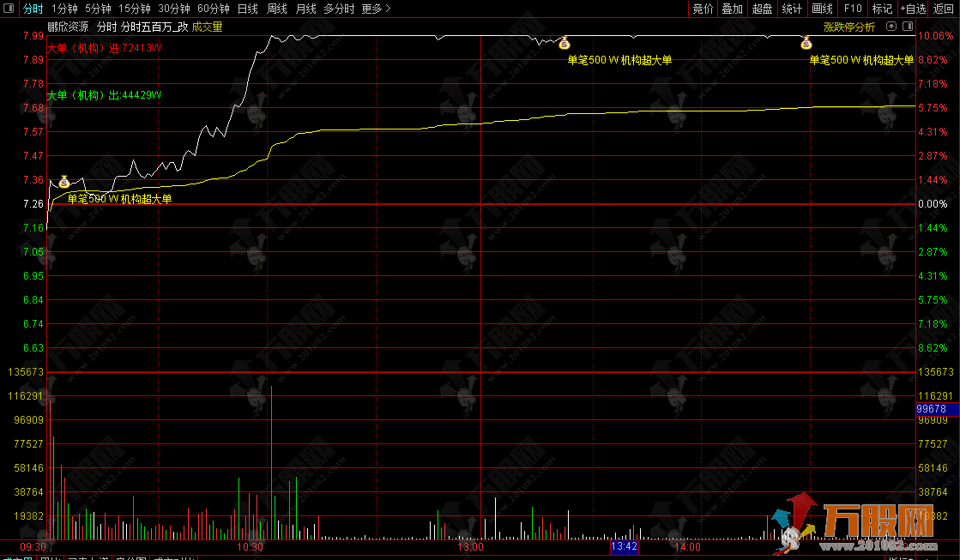Click the up-arrow icon beside 涨跌停分析
The width and height of the screenshot is (960, 560).
point(891,27)
